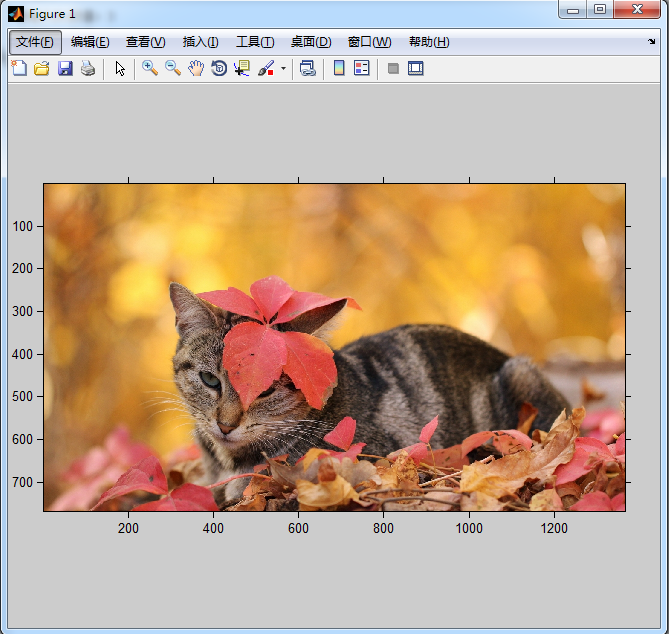
Task: Click the x-axis label 1200
Action: pos(554,528)
